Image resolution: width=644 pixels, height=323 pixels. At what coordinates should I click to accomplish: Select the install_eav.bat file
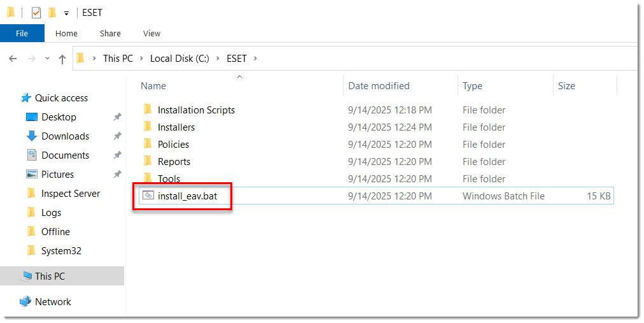click(x=187, y=196)
